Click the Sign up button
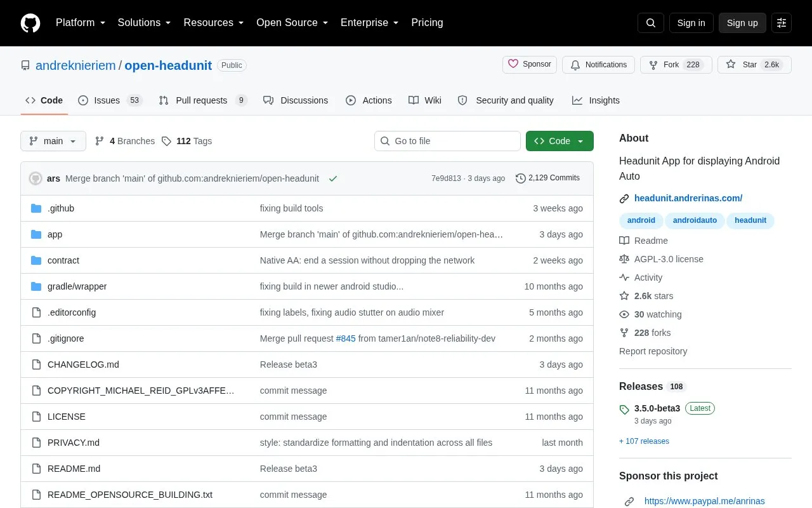 point(742,23)
